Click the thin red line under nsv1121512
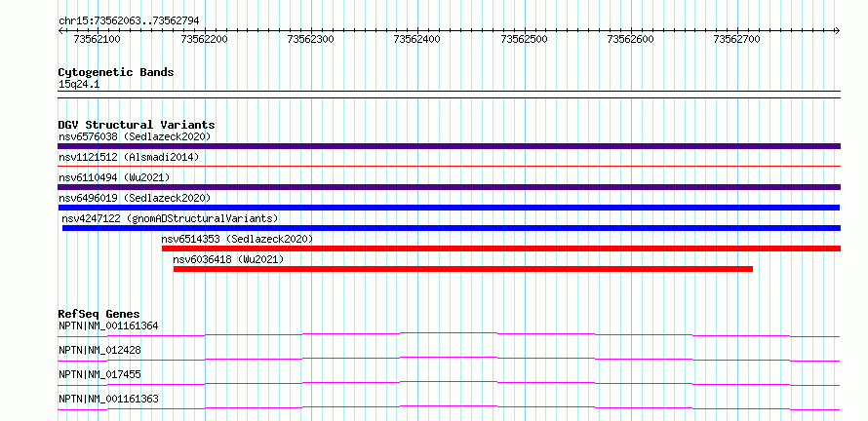 (449, 166)
